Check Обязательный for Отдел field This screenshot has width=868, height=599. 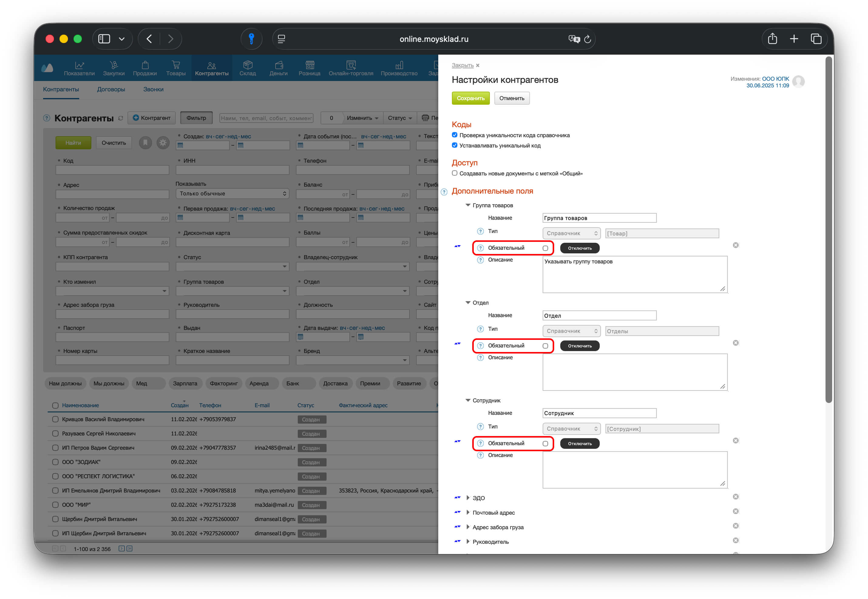[x=545, y=346]
